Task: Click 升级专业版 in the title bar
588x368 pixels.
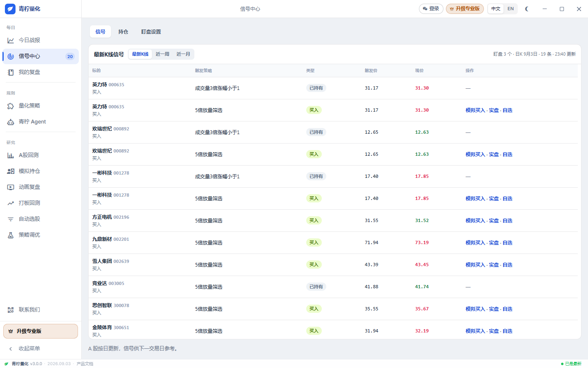Action: 465,9
